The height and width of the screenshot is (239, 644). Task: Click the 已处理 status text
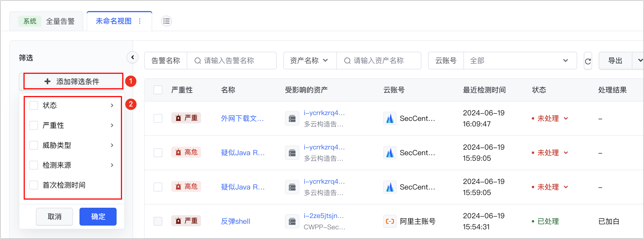[548, 221]
